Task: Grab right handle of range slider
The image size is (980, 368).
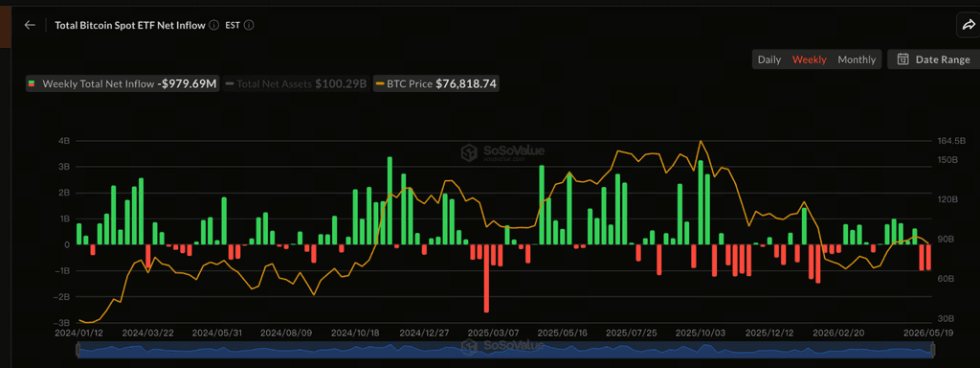Action: tap(932, 351)
